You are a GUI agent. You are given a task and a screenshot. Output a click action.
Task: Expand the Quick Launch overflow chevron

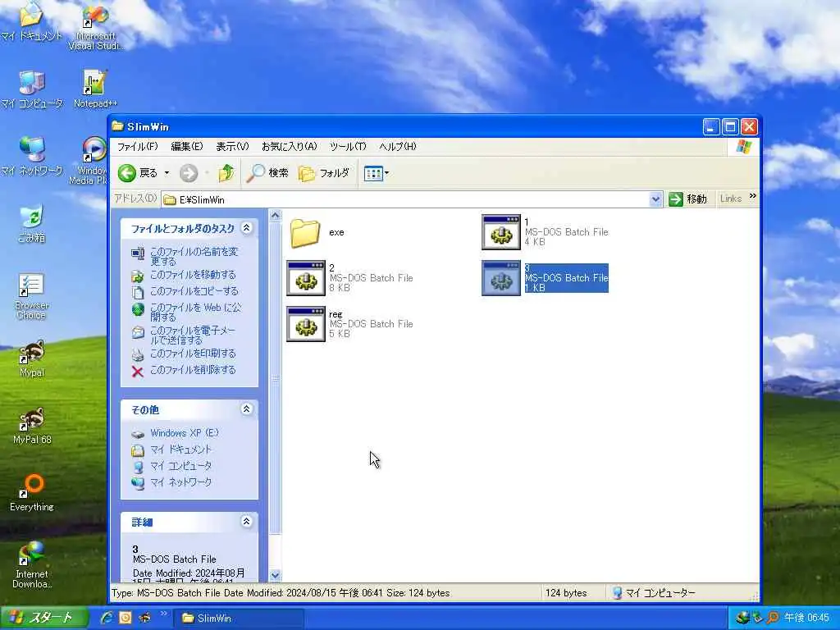pyautogui.click(x=163, y=614)
